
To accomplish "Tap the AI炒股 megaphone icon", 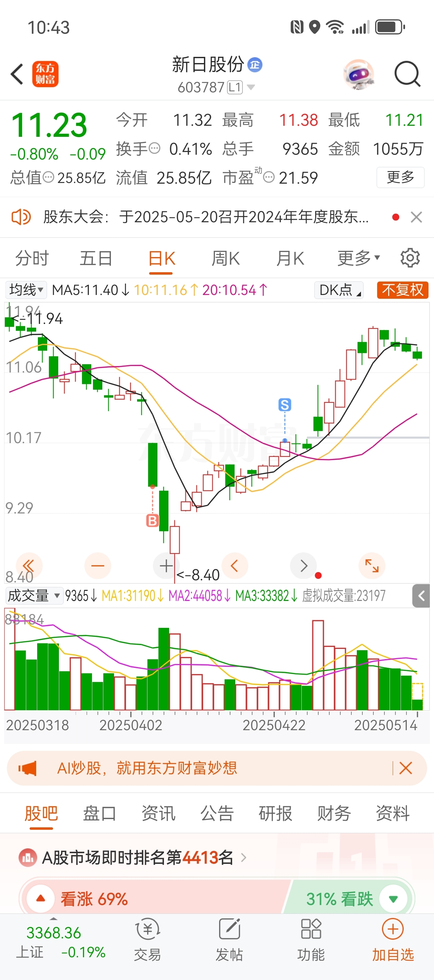I will tap(28, 768).
